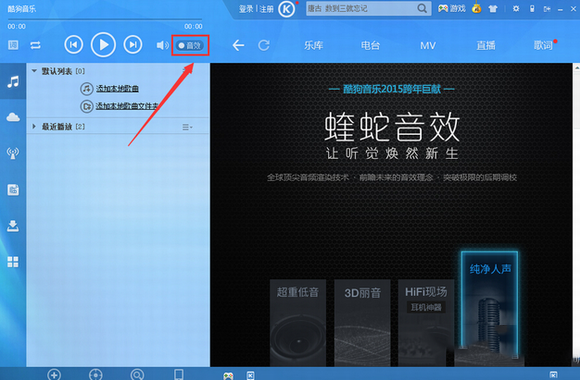580x380 pixels.
Task: Refresh the page with reload icon
Action: (264, 46)
